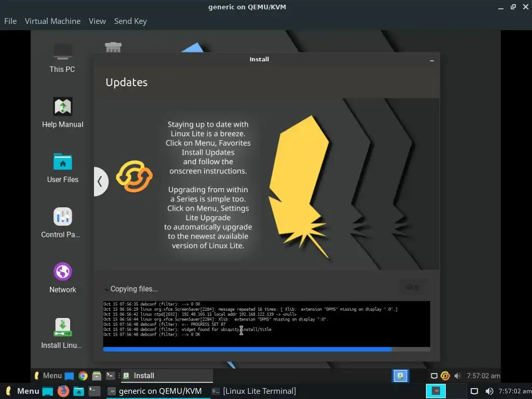Screen dimensions: 532x399
Task: Select the Install task in the VM panel
Action: pos(167,376)
